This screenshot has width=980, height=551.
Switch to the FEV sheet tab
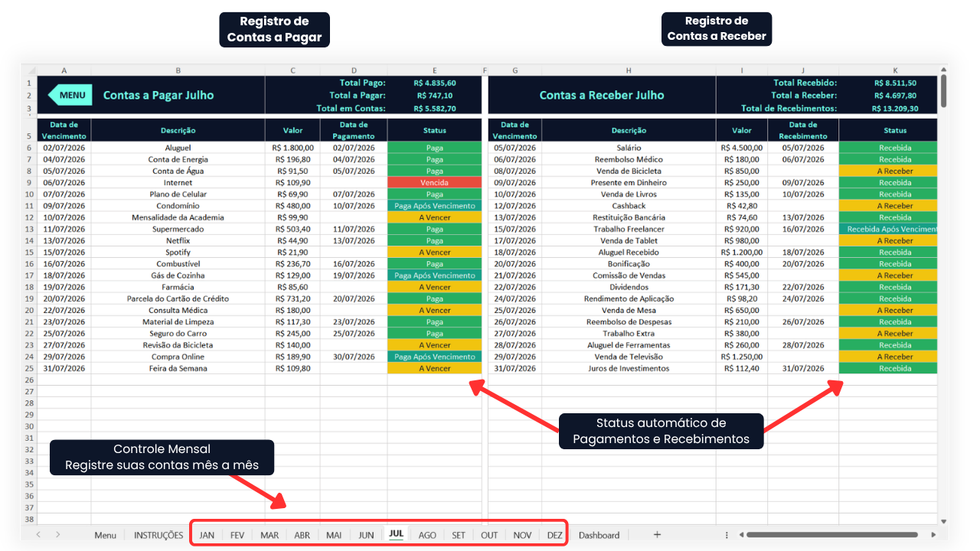[237, 535]
